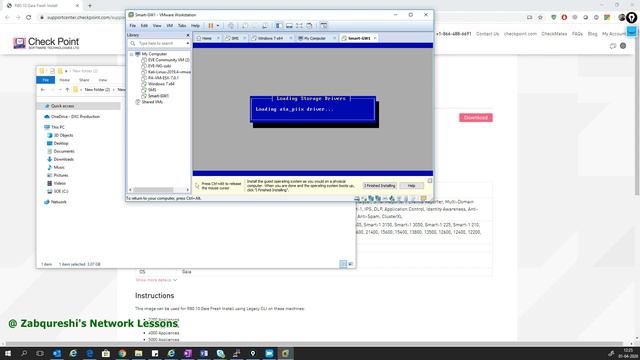Open Chrome from the taskbar

(x=122, y=353)
